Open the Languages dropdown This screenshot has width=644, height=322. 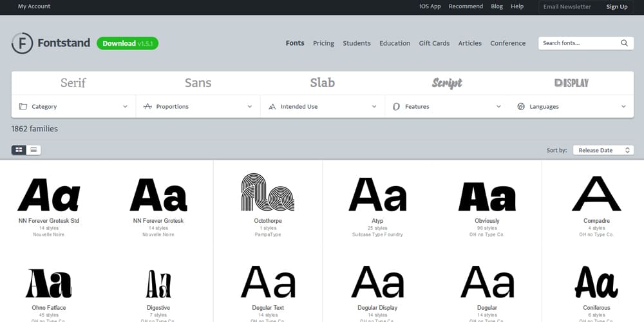571,106
